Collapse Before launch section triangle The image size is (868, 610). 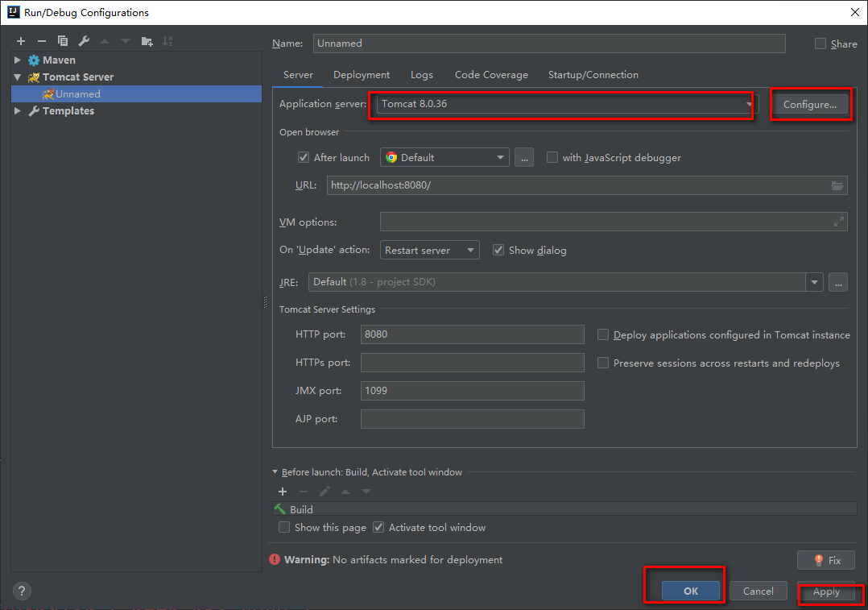275,472
